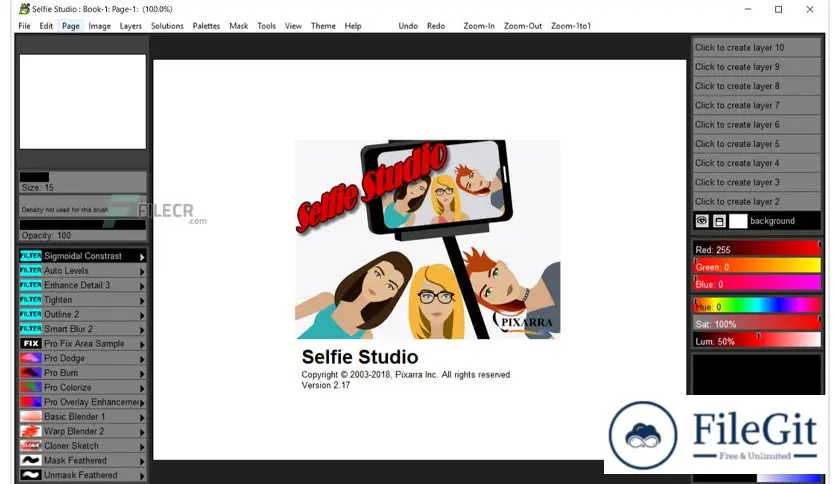The image size is (836, 484).
Task: Click the navigator preview thumbnail
Action: (x=83, y=102)
